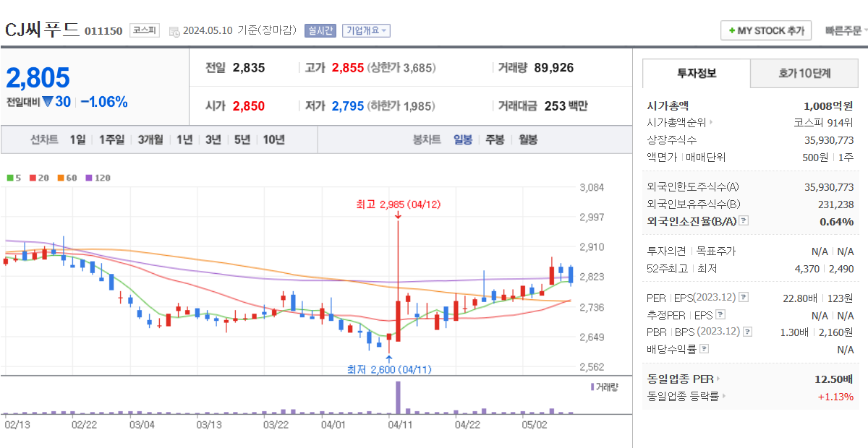Click the 전일 value 2,835
Screen dimensions: 868x448
(249, 68)
